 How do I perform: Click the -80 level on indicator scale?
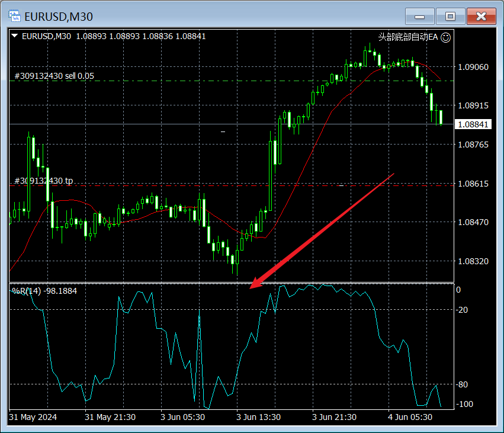tap(462, 385)
